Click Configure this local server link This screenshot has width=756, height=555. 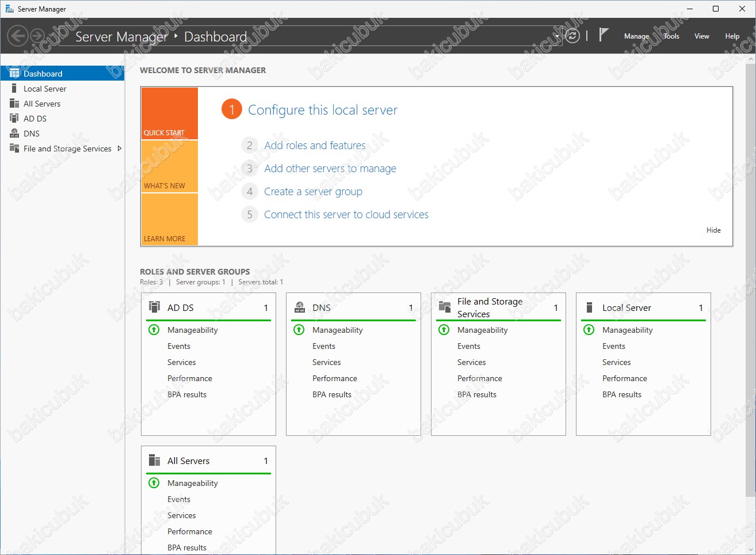[x=323, y=110]
